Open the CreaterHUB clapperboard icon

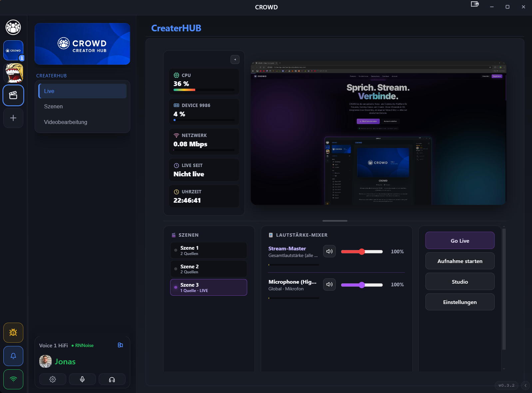[13, 95]
